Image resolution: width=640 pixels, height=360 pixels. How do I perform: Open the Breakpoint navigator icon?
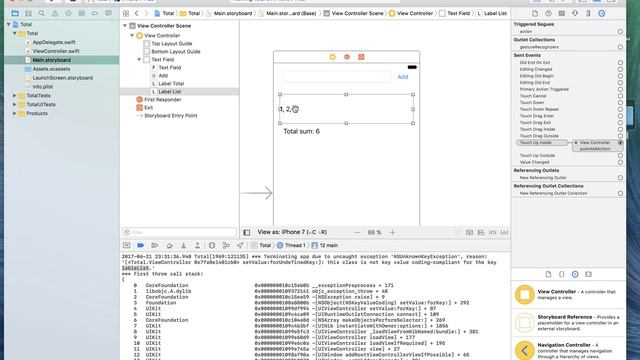click(x=95, y=13)
